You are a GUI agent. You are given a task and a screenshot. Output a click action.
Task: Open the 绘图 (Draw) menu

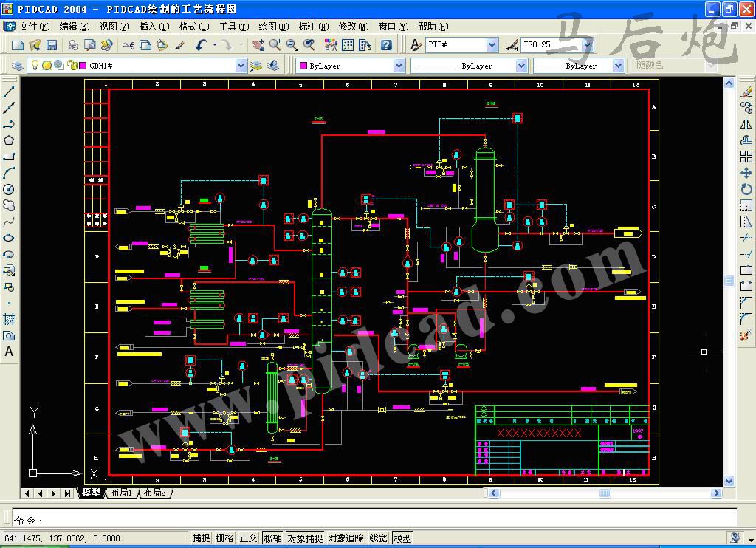tap(273, 26)
